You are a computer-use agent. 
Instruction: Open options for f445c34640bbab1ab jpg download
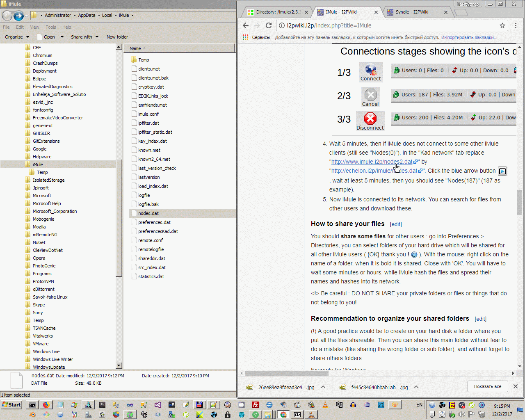pyautogui.click(x=416, y=387)
